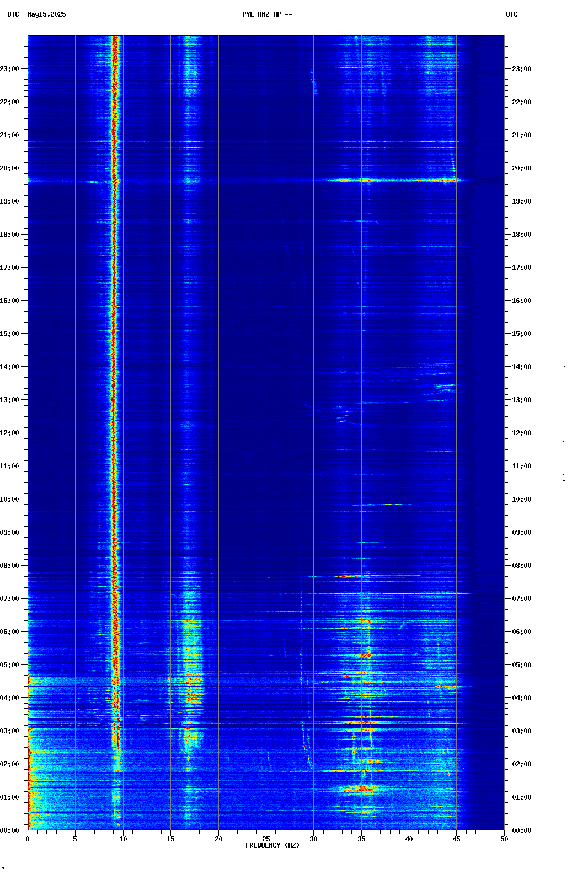Click the '20' frequency axis tick label
The height and width of the screenshot is (874, 588).
(x=218, y=839)
